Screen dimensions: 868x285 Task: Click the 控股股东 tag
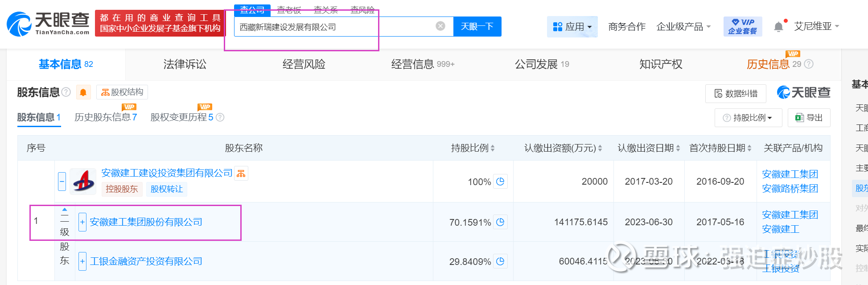tap(122, 189)
